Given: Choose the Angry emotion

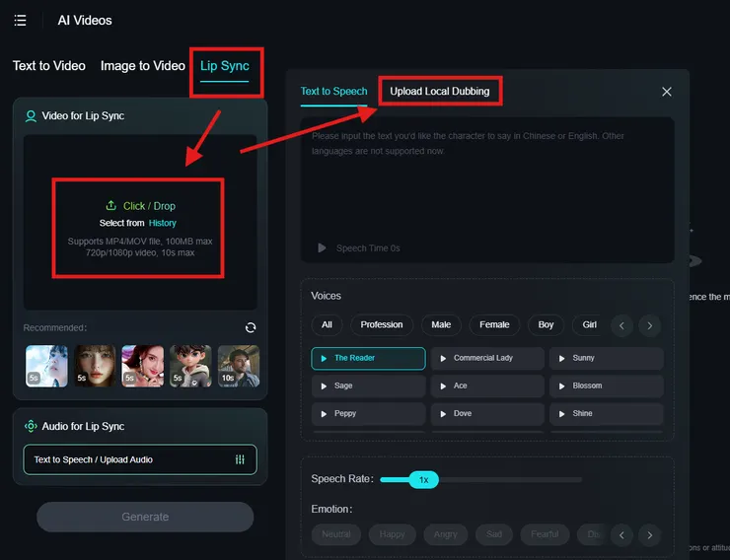Looking at the screenshot, I should [x=446, y=534].
